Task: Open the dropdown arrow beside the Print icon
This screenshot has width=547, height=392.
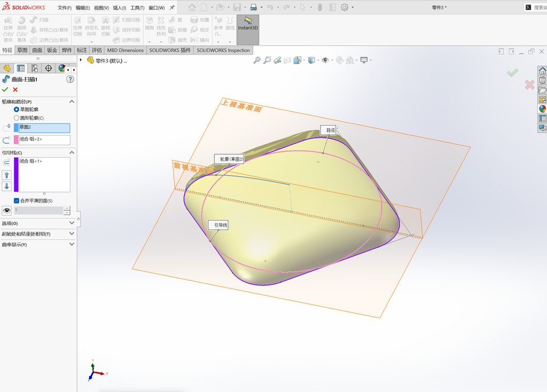Action: [262, 7]
